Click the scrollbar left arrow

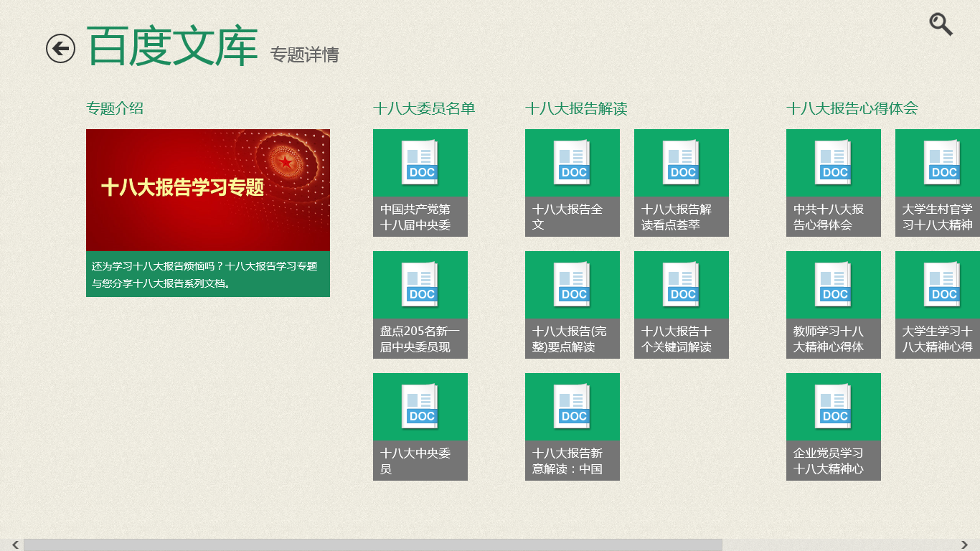15,545
